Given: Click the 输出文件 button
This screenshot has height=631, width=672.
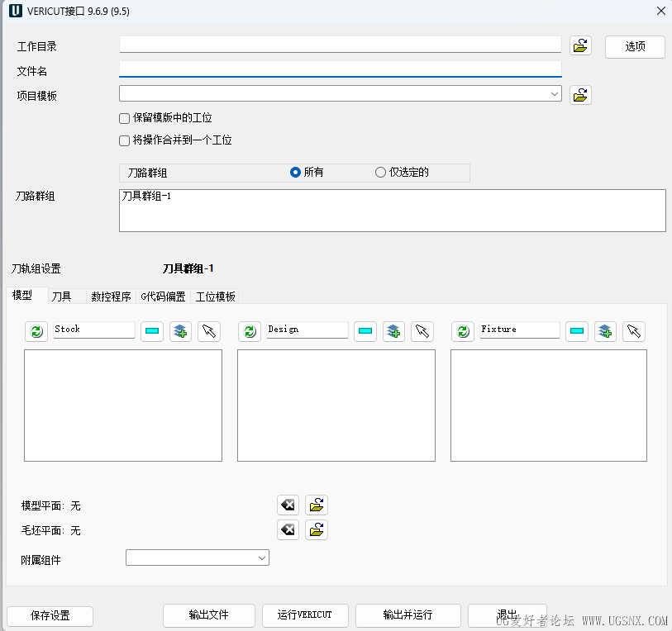Looking at the screenshot, I should (x=209, y=615).
